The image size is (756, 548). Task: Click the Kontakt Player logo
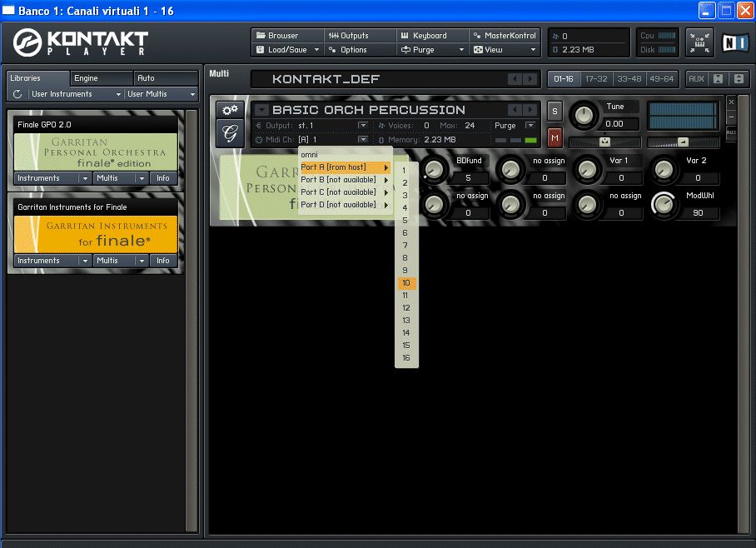pos(81,42)
